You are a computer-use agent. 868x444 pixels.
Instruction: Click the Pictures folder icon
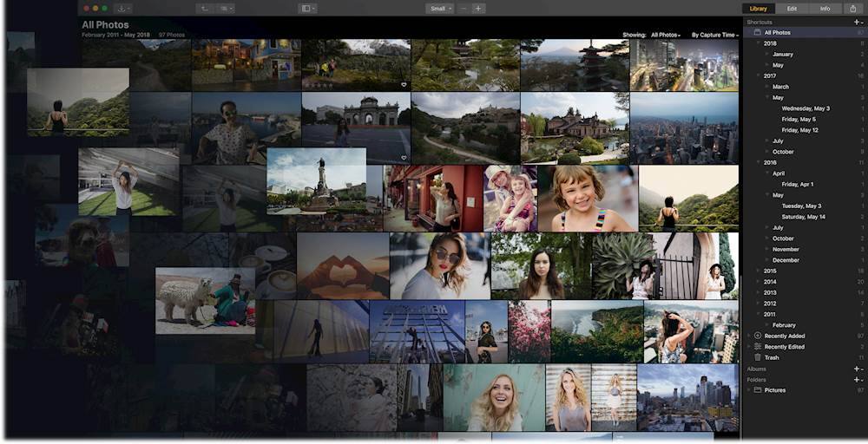pyautogui.click(x=758, y=390)
